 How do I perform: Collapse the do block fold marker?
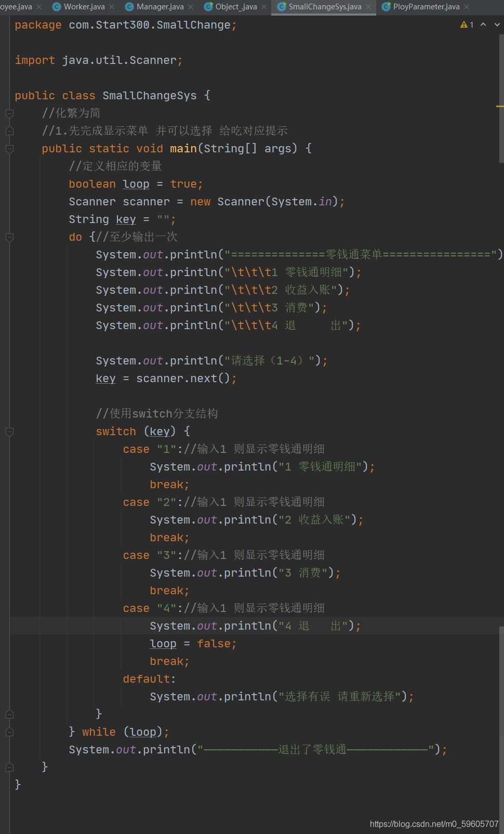9,237
